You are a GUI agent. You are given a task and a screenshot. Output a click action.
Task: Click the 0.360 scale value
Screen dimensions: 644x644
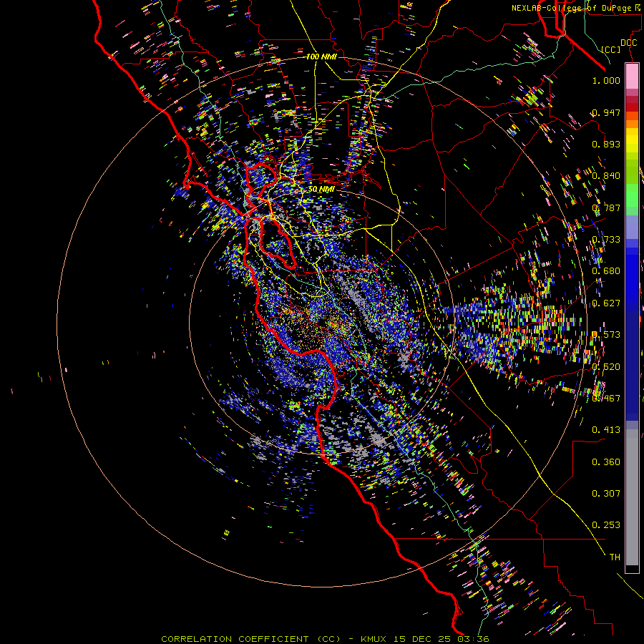pos(606,462)
